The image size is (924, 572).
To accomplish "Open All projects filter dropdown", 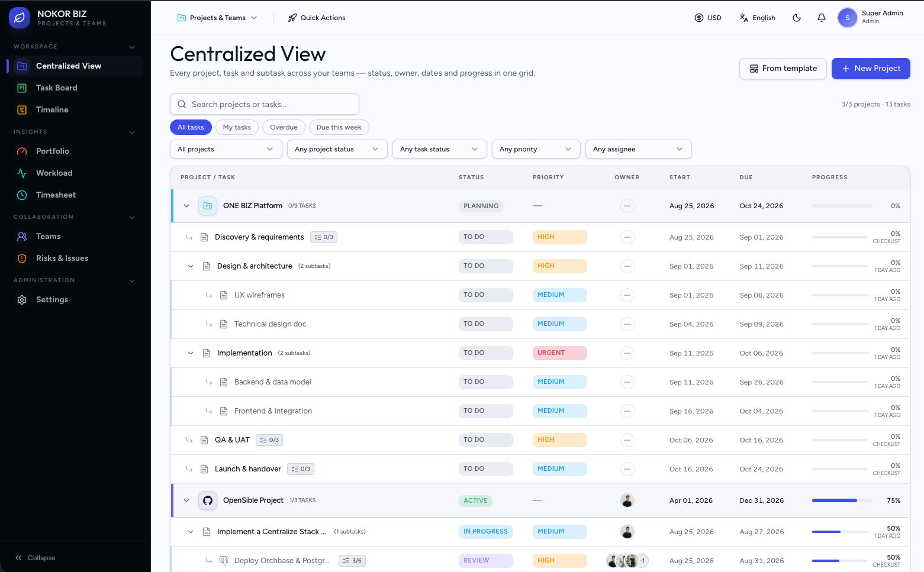I will pos(226,149).
